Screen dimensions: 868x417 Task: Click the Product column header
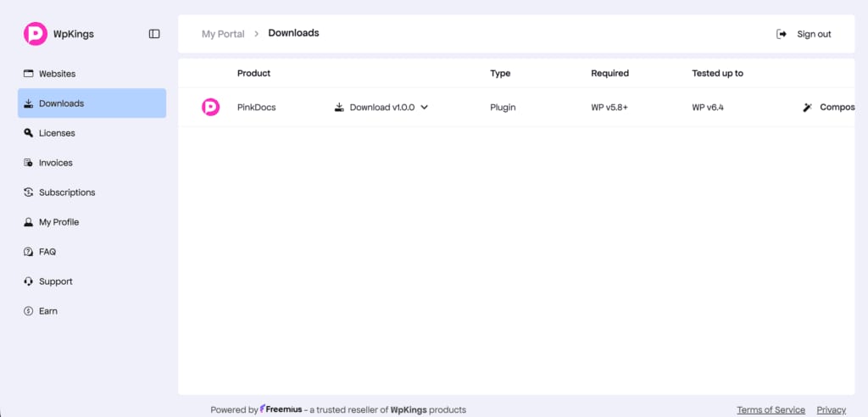[253, 73]
